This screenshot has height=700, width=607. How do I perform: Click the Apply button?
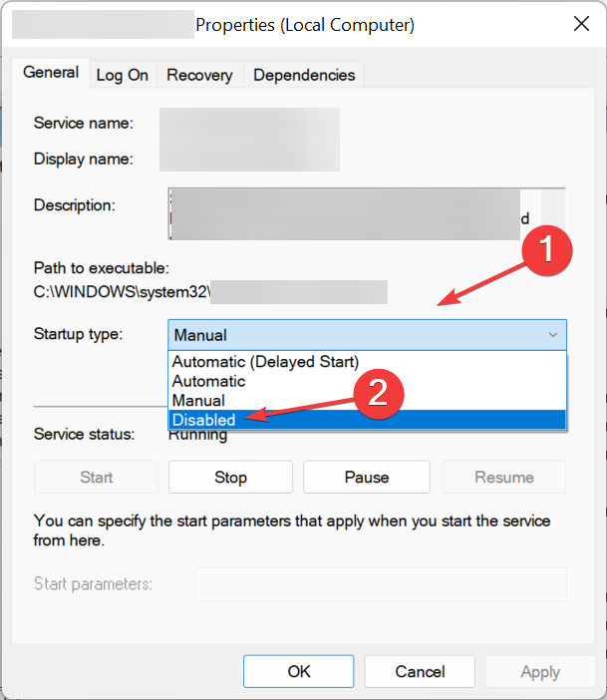[x=540, y=672]
